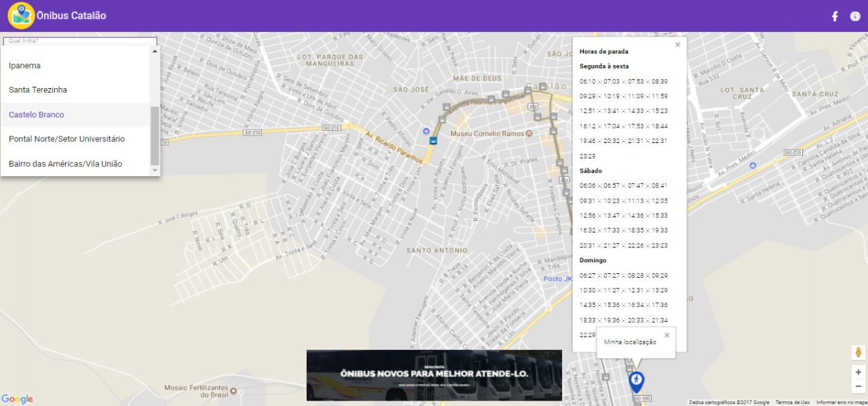
Task: Open the Facebook page icon
Action: pos(835,16)
